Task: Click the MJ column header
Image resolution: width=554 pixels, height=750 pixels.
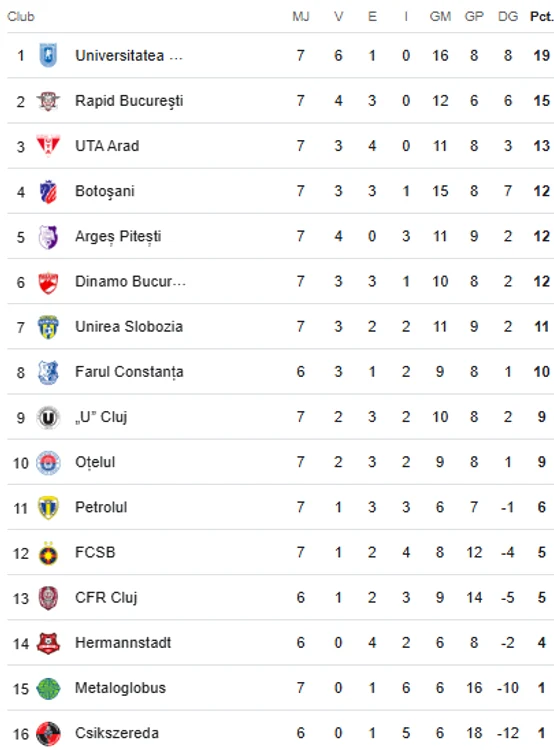Action: click(301, 17)
